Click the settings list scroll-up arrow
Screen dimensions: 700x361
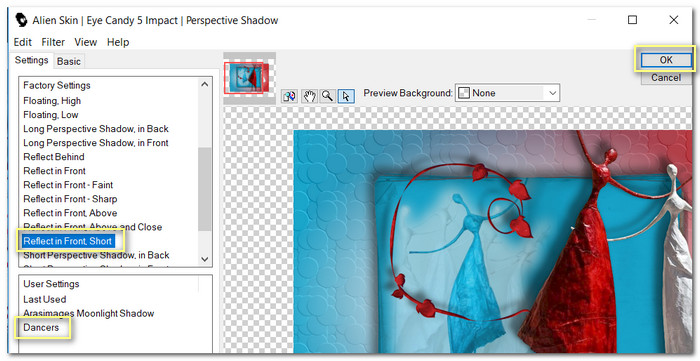204,84
